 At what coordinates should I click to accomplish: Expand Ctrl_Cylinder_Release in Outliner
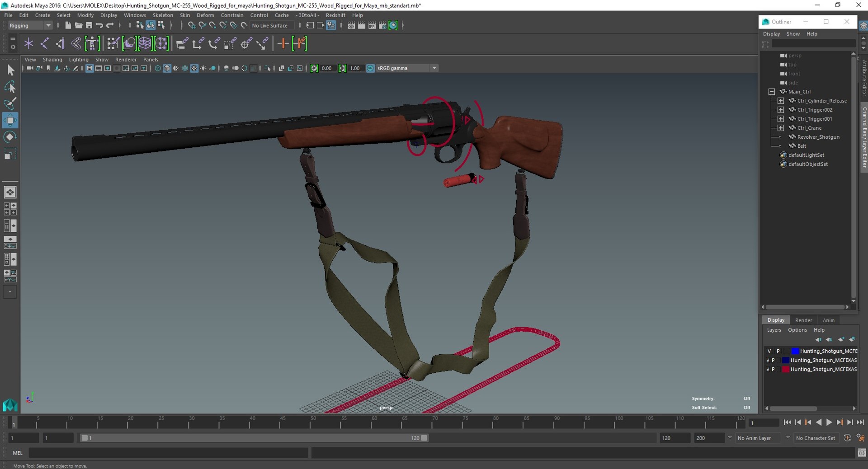click(x=781, y=101)
